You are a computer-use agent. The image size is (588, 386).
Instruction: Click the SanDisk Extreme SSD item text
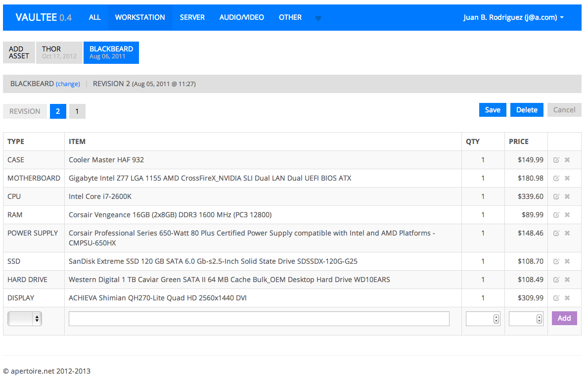pyautogui.click(x=213, y=261)
